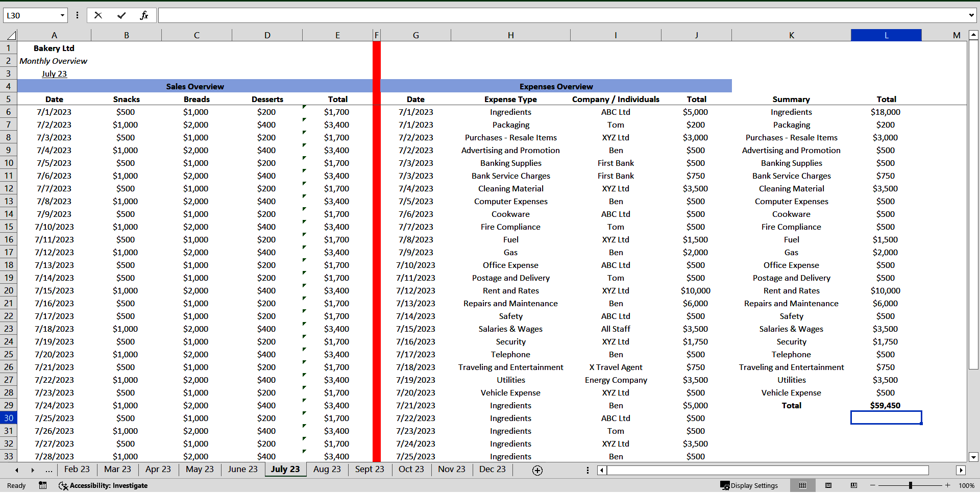The image size is (980, 493).
Task: Switch to Feb 23 sheet tab
Action: [77, 469]
